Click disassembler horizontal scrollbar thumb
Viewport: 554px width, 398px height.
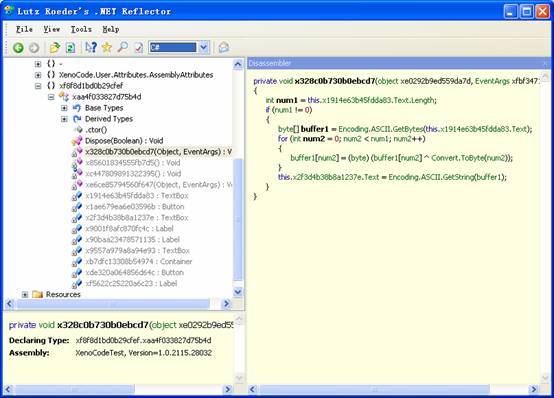pos(375,389)
